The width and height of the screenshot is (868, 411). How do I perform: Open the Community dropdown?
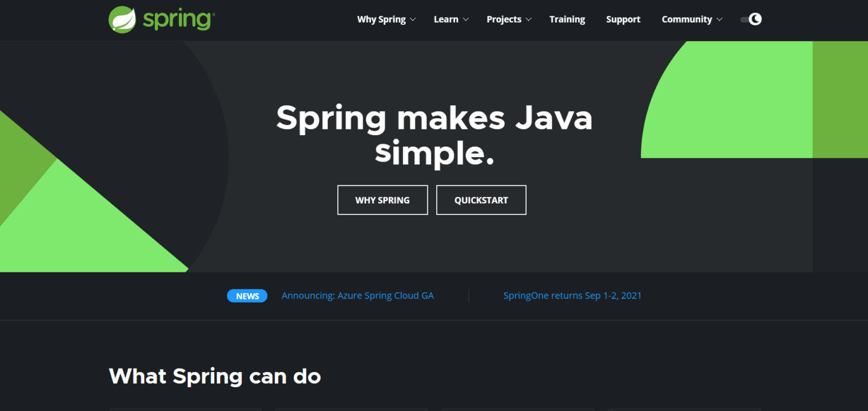tap(692, 19)
